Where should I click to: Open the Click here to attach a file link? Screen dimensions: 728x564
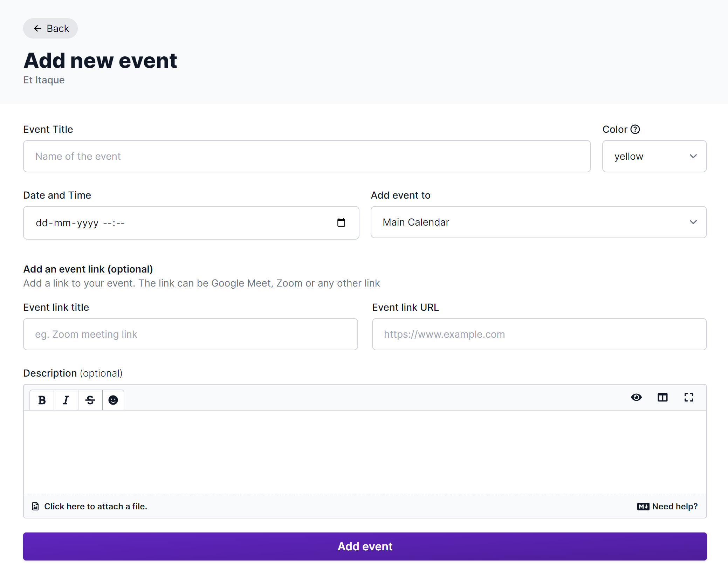95,506
